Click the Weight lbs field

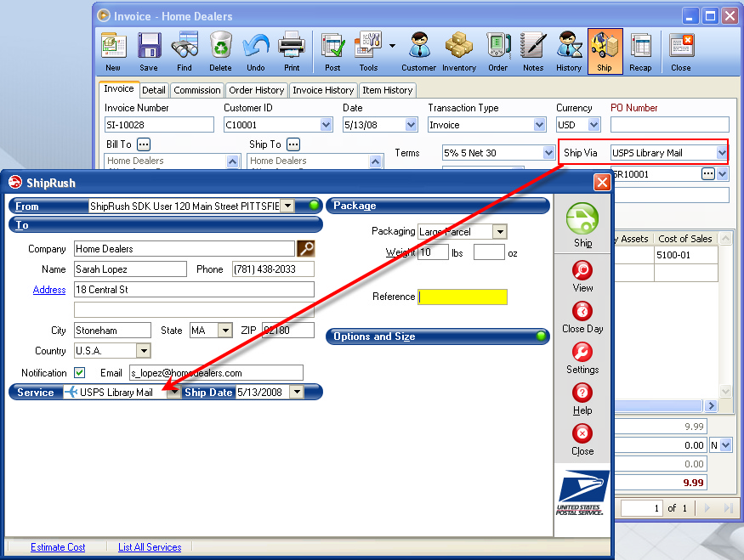point(433,252)
